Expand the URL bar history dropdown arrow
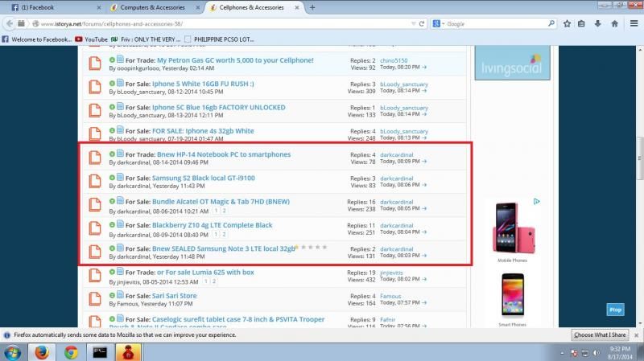 click(x=413, y=24)
